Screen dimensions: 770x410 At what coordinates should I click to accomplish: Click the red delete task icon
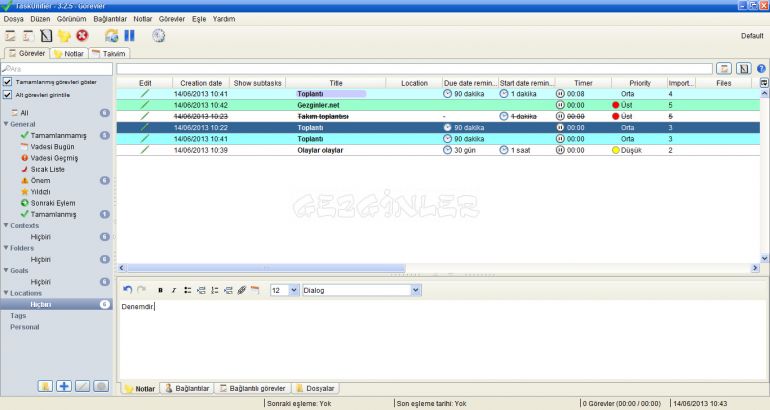(x=83, y=35)
